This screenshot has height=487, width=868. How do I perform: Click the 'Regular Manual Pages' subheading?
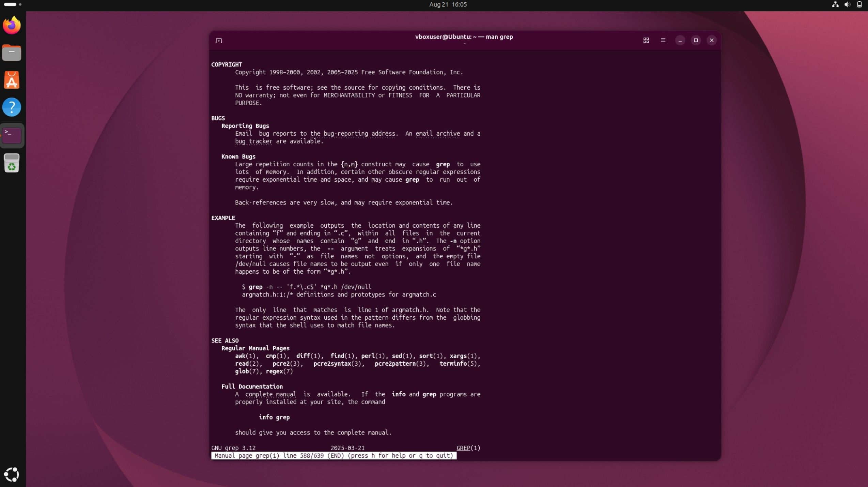point(255,348)
